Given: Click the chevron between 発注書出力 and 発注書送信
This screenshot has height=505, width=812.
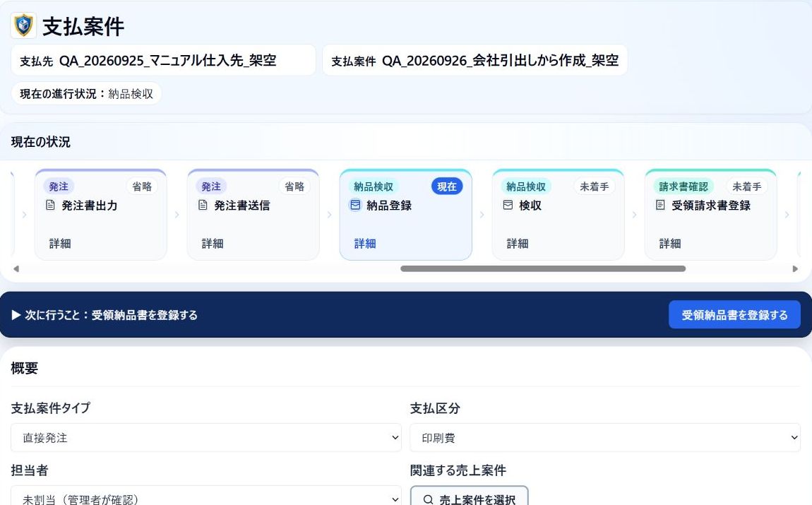Looking at the screenshot, I should click(x=177, y=215).
